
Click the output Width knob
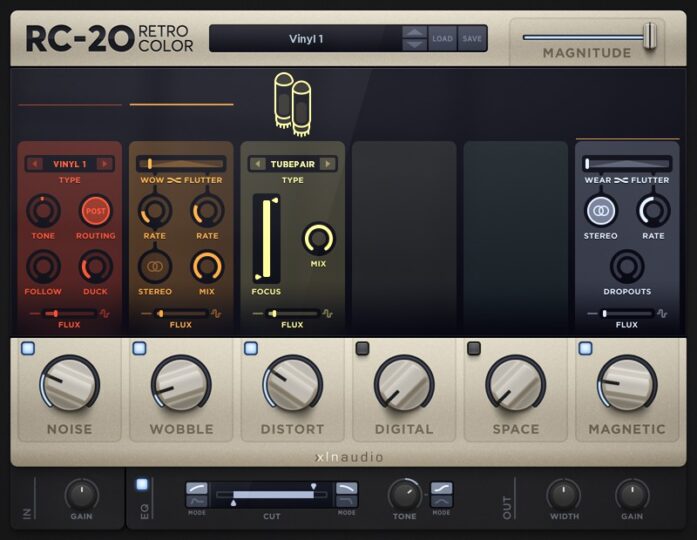564,495
